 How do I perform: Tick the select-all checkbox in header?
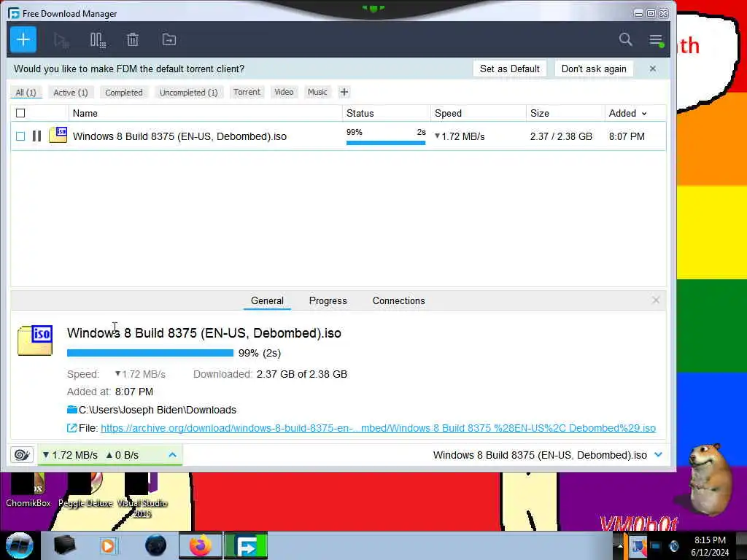(20, 113)
